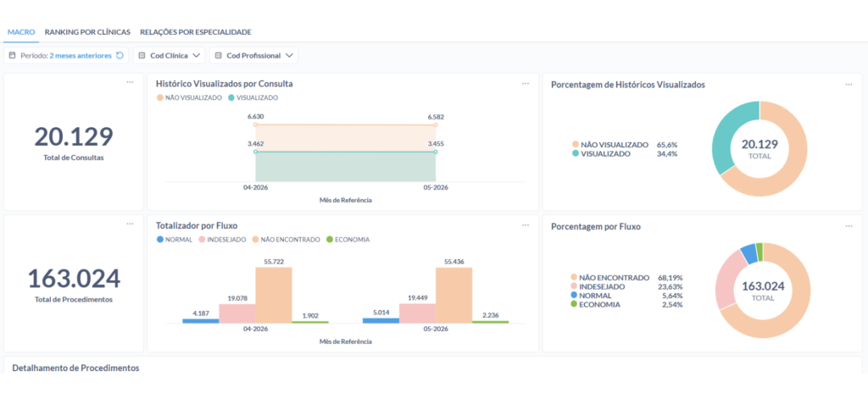Switch to the RANKING POR CLÍNICAS tab
This screenshot has height=393, width=868.
click(x=87, y=32)
